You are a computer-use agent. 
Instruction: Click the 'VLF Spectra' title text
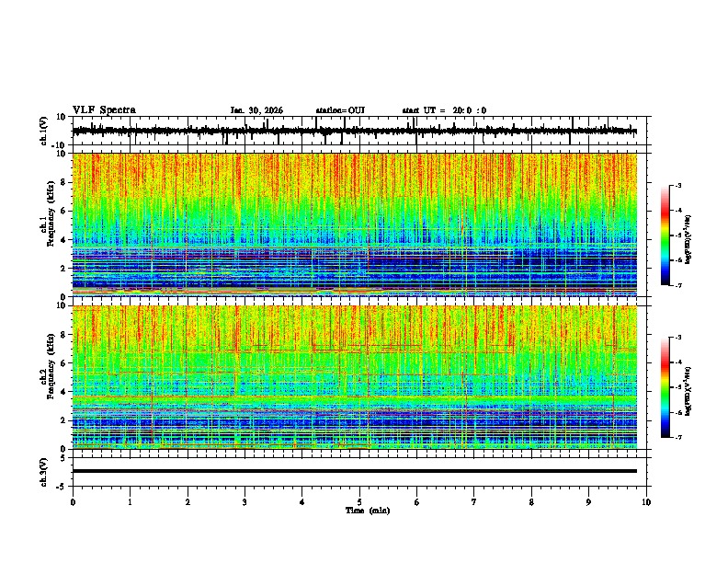[104, 110]
